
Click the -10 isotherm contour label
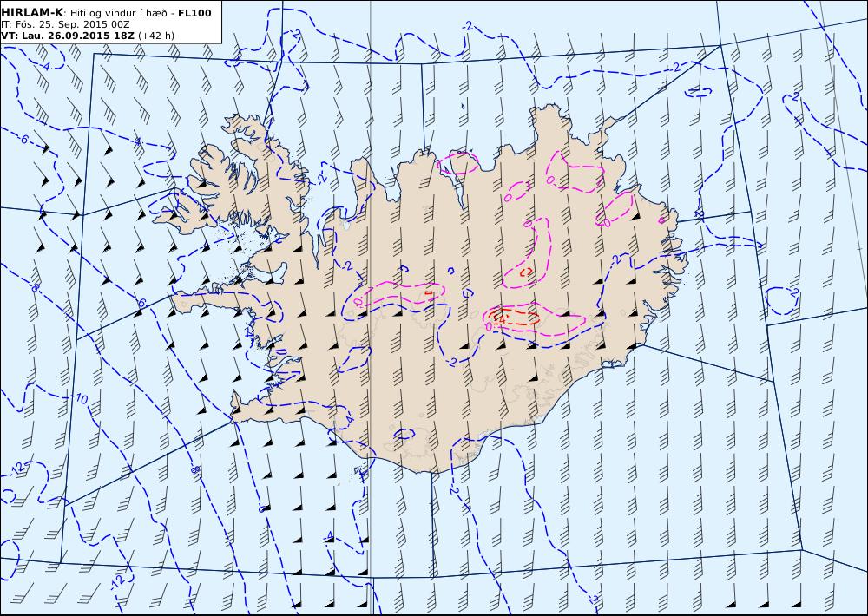[x=81, y=398]
